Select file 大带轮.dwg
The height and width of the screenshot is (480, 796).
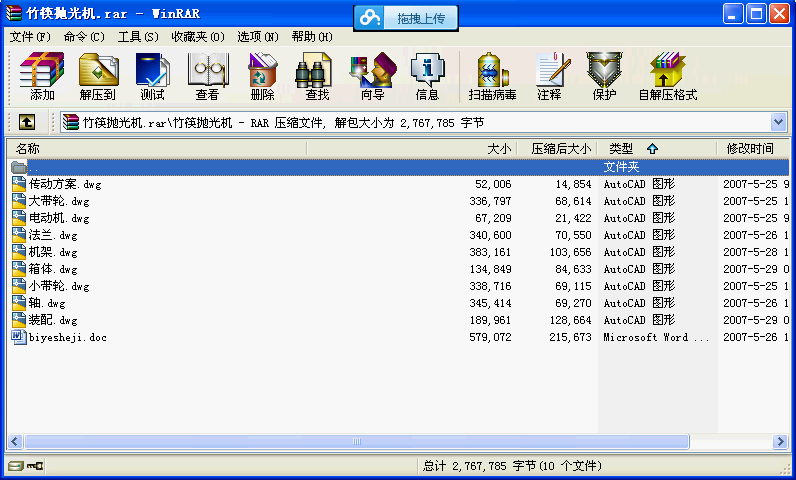[59, 201]
